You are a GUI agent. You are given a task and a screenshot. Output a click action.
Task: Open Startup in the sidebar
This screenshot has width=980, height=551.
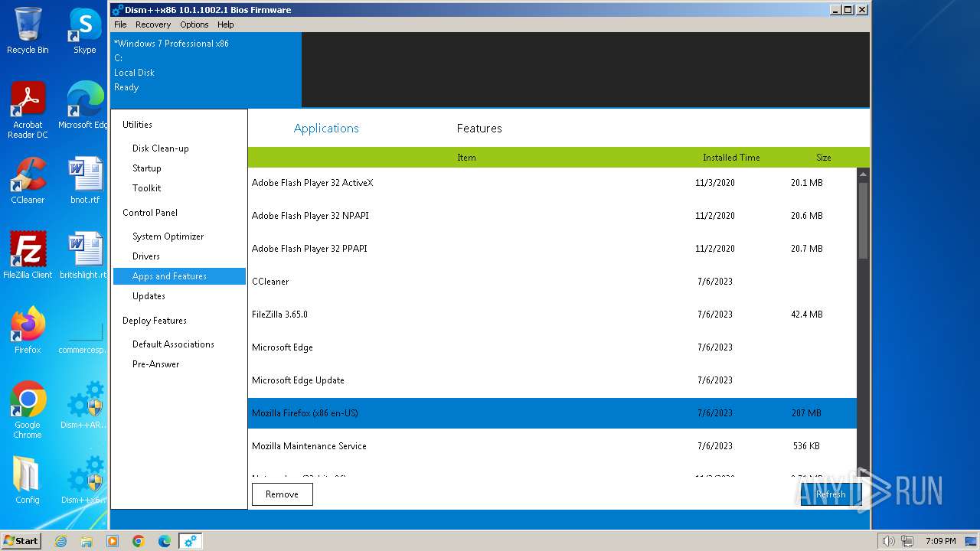(x=147, y=168)
